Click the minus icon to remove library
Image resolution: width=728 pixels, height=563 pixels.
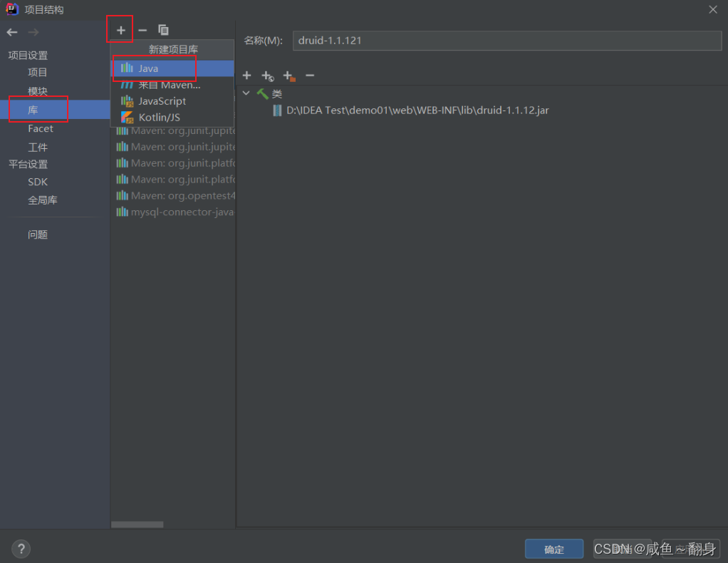pos(142,30)
